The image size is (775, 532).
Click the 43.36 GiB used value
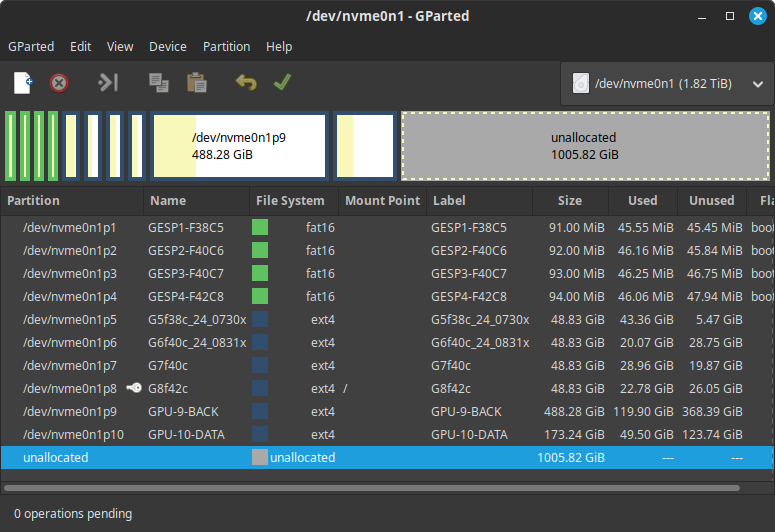click(646, 319)
